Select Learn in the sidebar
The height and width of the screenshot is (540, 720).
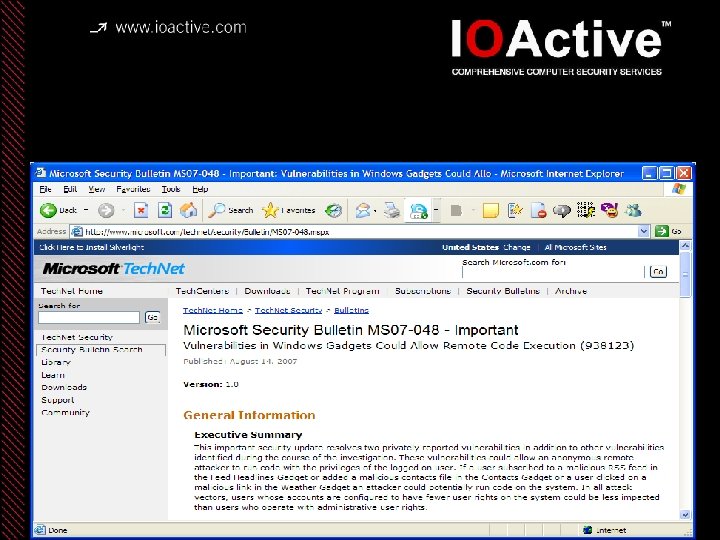coord(53,375)
